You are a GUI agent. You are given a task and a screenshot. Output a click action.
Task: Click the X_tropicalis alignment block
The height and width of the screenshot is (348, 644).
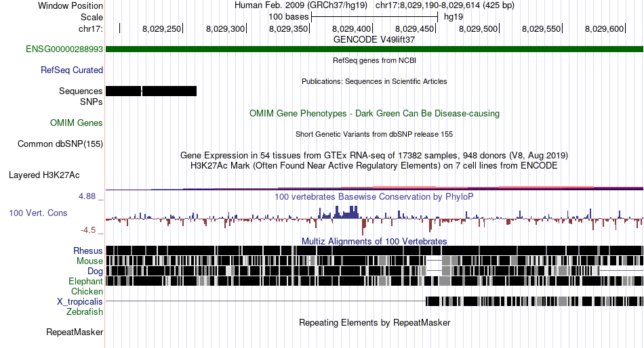click(534, 302)
